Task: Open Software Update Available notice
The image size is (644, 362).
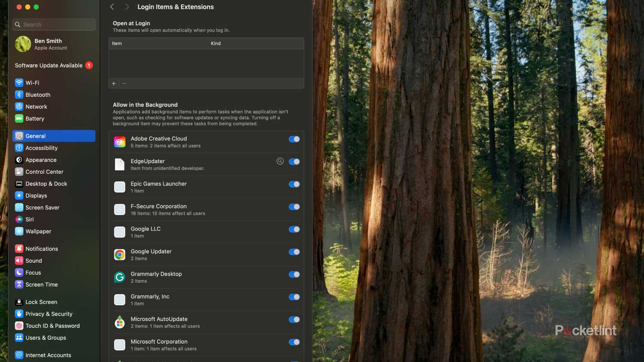Action: [x=54, y=66]
